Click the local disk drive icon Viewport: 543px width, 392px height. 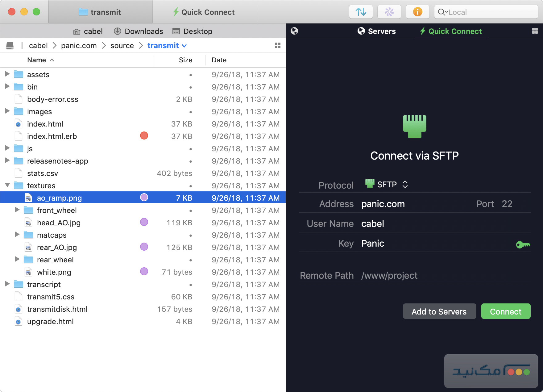[x=10, y=46]
